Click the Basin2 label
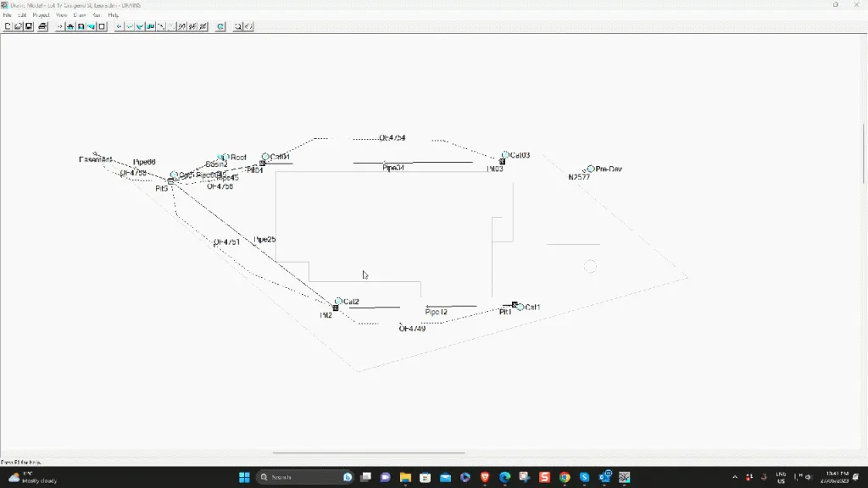This screenshot has width=868, height=488. 216,164
